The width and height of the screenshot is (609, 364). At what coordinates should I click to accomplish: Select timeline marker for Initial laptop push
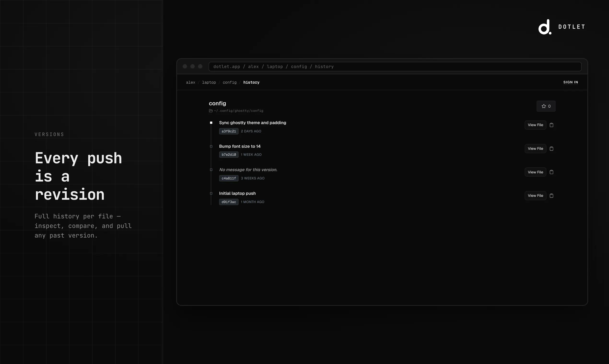click(x=211, y=193)
